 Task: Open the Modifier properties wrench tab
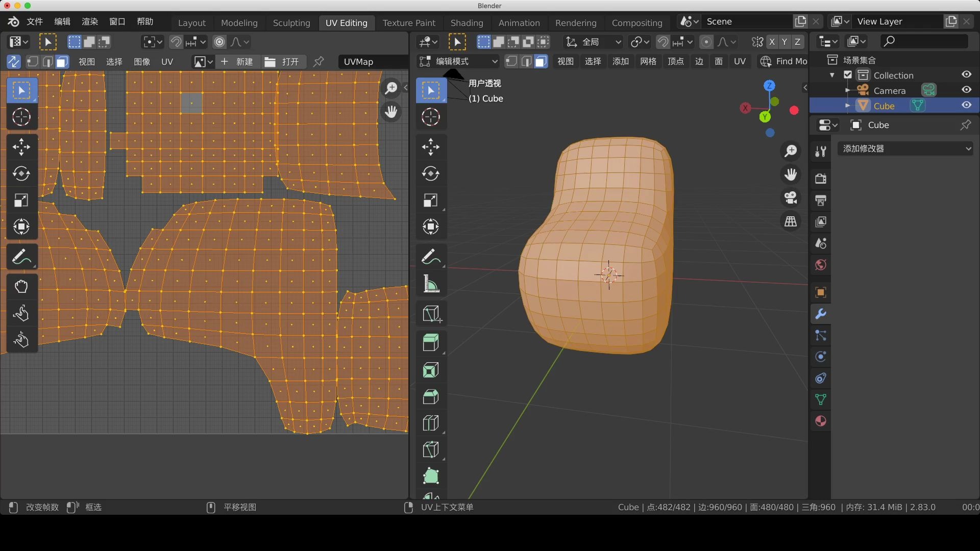click(821, 314)
